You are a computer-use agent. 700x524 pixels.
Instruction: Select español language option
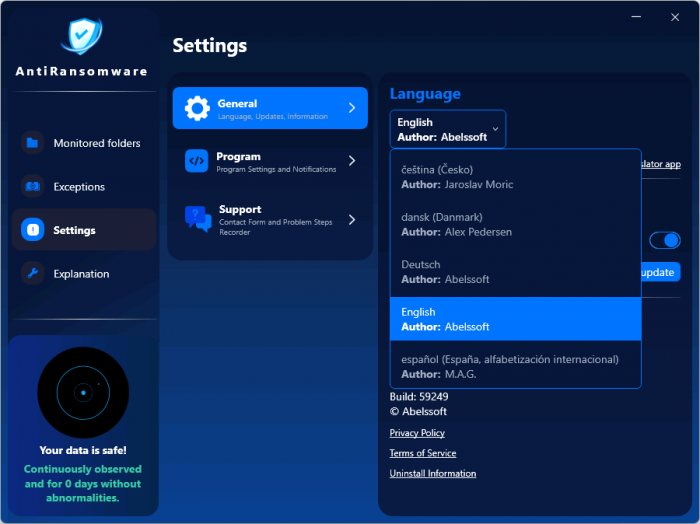click(x=515, y=366)
